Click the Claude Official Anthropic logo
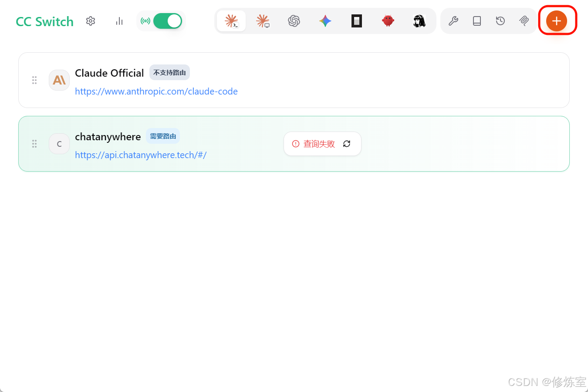The image size is (588, 392). [59, 80]
